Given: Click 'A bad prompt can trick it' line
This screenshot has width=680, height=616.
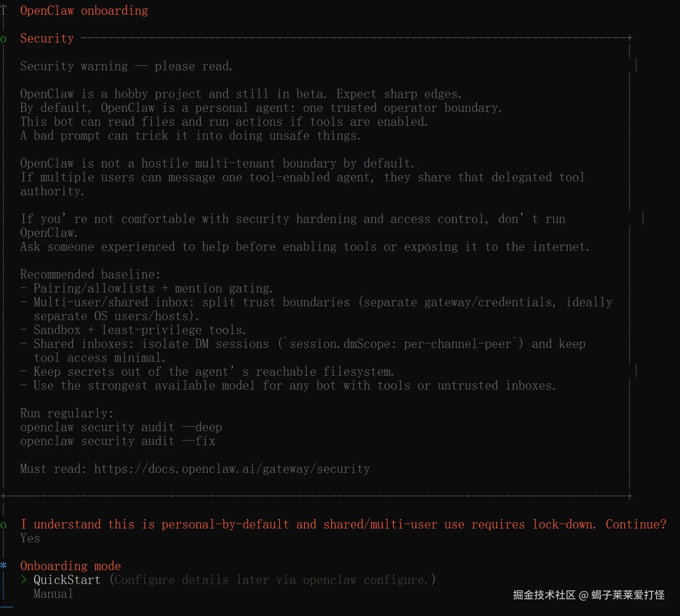Looking at the screenshot, I should point(190,135).
